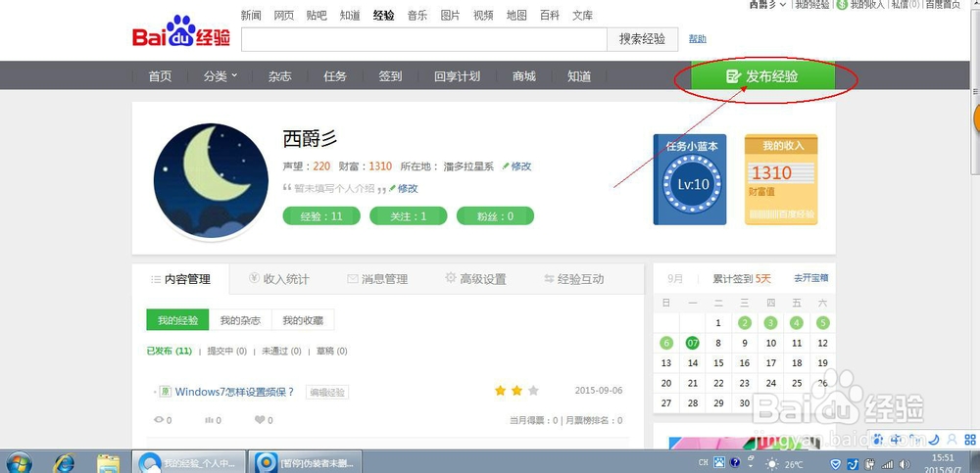
Task: Click the 新闻 link above search
Action: tap(251, 16)
